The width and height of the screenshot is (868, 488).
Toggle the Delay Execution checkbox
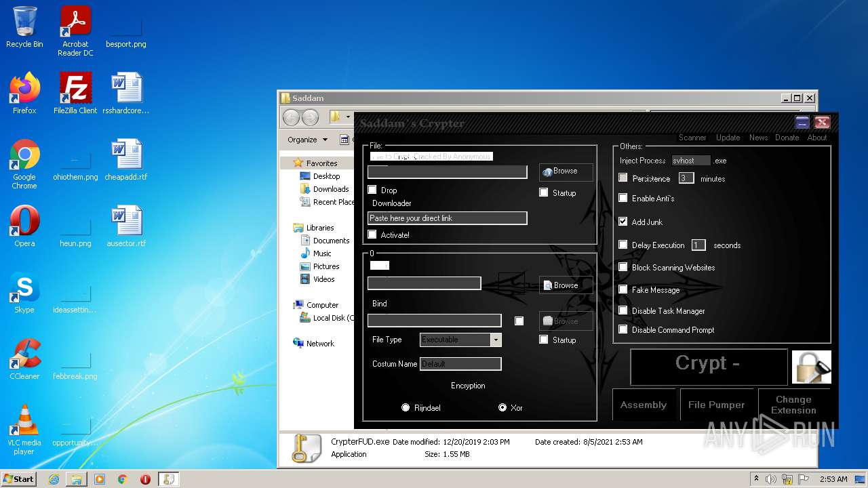[x=623, y=245]
